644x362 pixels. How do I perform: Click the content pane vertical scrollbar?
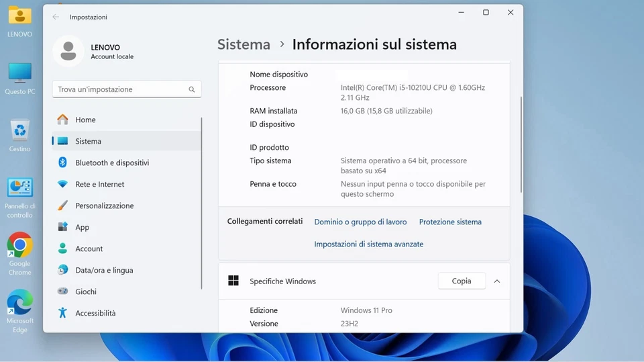(x=521, y=144)
